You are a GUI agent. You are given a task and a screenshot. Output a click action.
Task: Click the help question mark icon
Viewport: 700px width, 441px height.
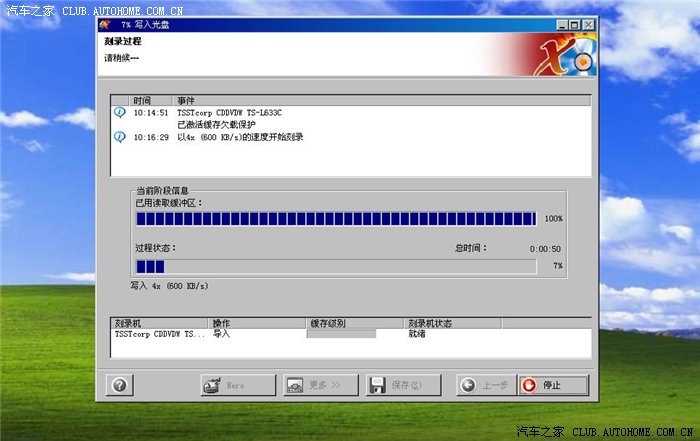click(x=119, y=385)
